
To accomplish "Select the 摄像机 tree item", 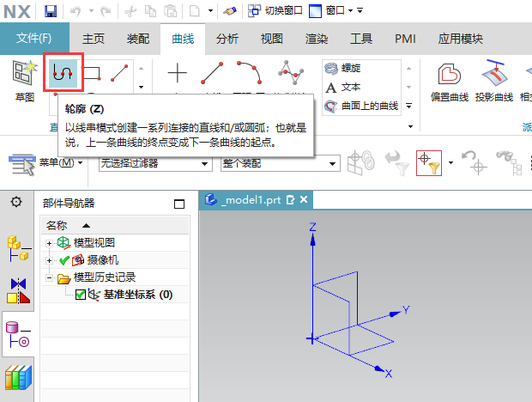I will (103, 260).
